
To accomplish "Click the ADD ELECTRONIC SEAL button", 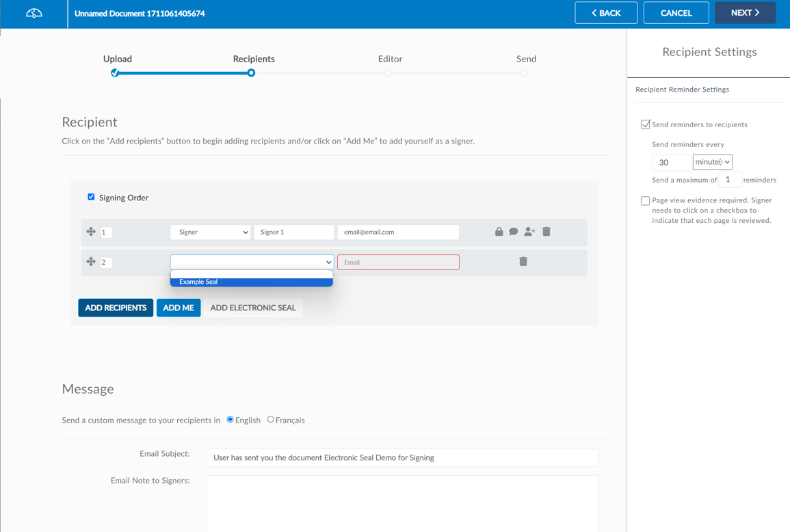I will click(252, 308).
